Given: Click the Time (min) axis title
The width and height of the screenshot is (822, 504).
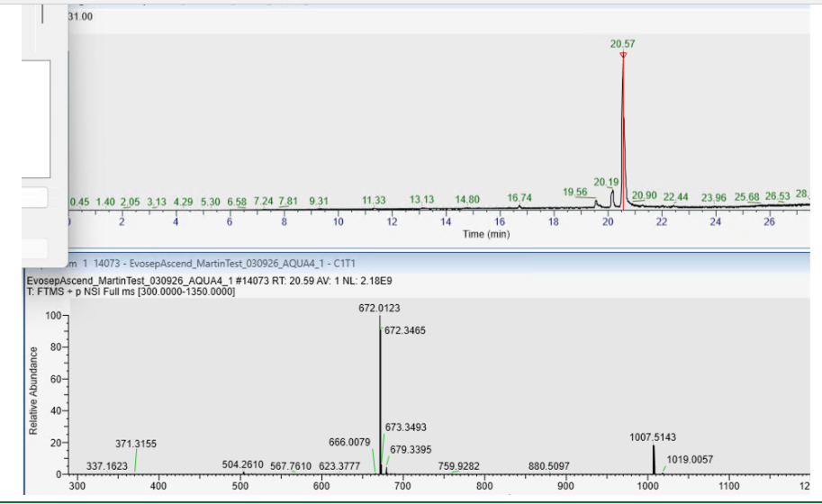Looking at the screenshot, I should click(x=486, y=234).
